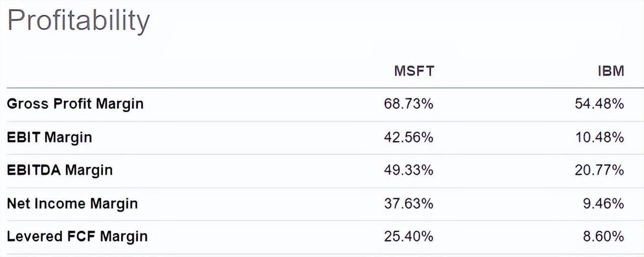Click the Profitability section heading
The height and width of the screenshot is (257, 644).
[78, 21]
